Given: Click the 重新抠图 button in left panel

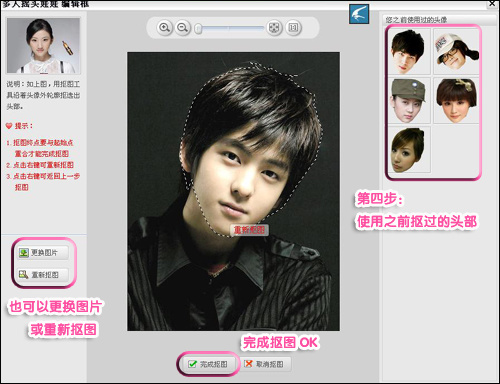Looking at the screenshot, I should (43, 275).
